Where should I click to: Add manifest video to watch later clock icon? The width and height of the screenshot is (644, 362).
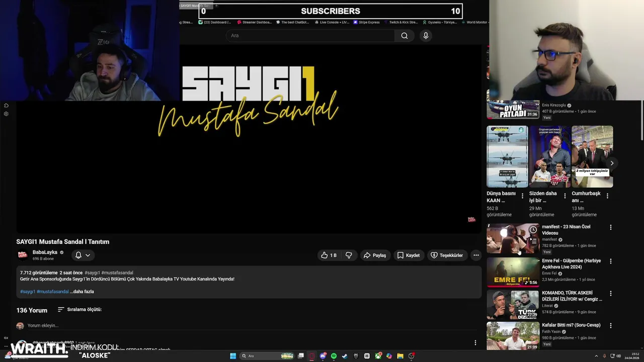coord(533,230)
